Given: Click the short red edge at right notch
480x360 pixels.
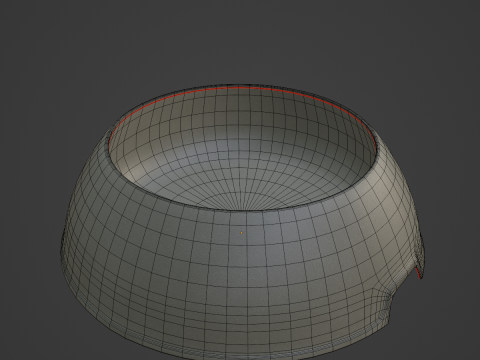Looking at the screenshot, I should [417, 272].
